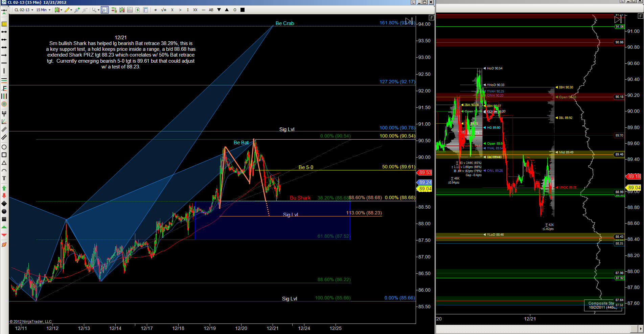644x334 pixels.
Task: Toggle the F button on right chart
Action: 640,16
